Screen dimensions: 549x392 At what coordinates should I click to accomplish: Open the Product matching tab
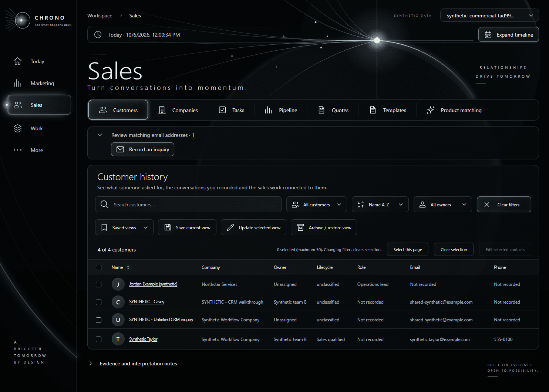point(454,110)
